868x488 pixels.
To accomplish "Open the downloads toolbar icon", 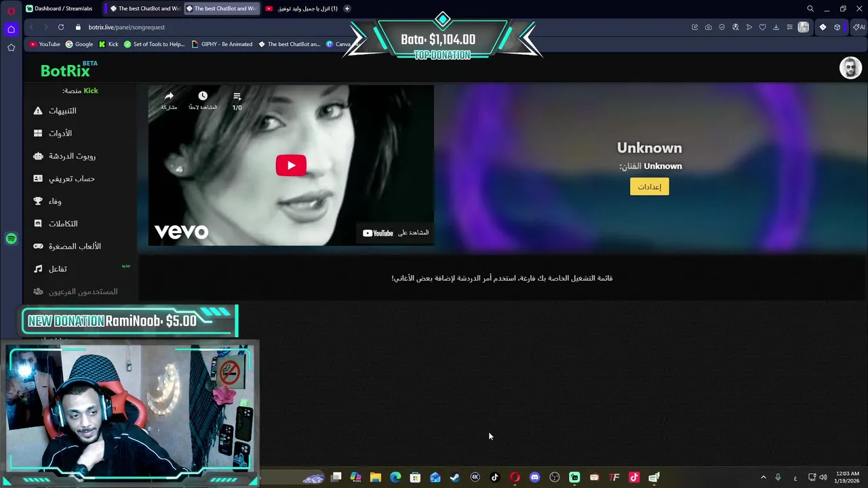I will 776,27.
